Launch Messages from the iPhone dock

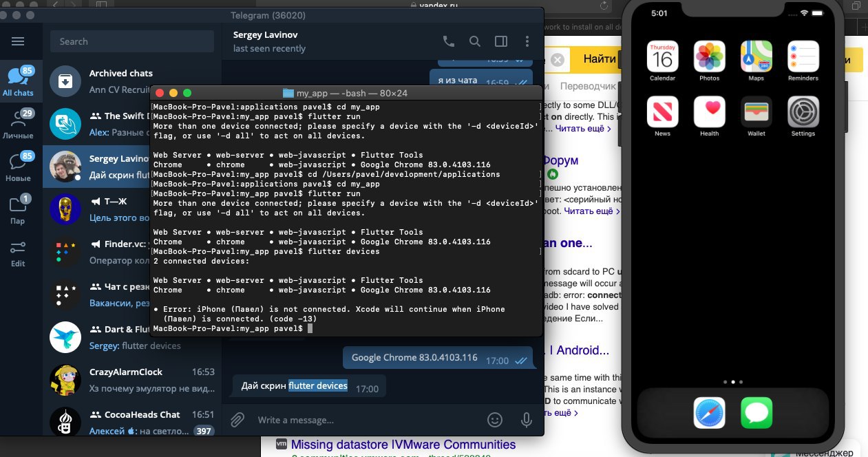point(756,413)
